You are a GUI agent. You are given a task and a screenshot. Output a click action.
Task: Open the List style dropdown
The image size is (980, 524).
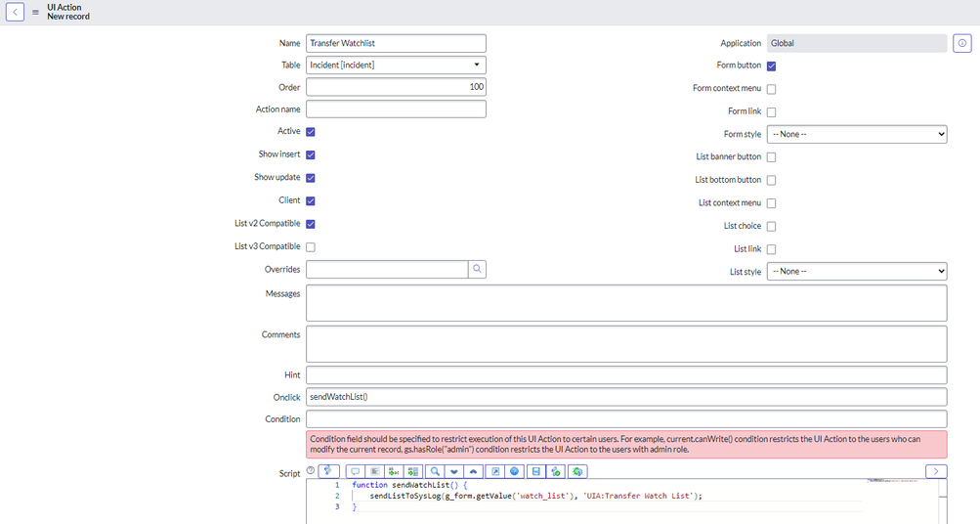pyautogui.click(x=857, y=272)
